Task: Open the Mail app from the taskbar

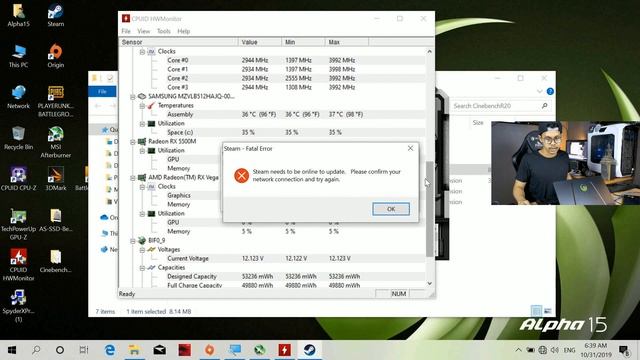Action: tap(160, 350)
